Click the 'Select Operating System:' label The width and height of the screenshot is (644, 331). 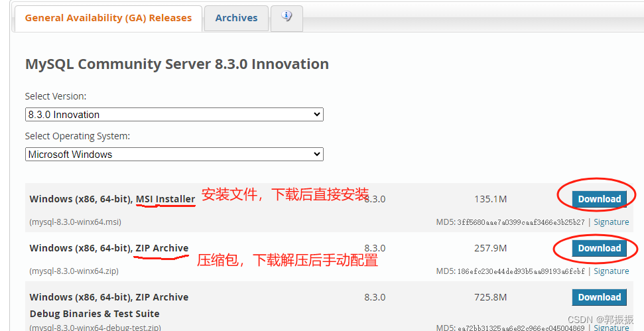pyautogui.click(x=77, y=136)
